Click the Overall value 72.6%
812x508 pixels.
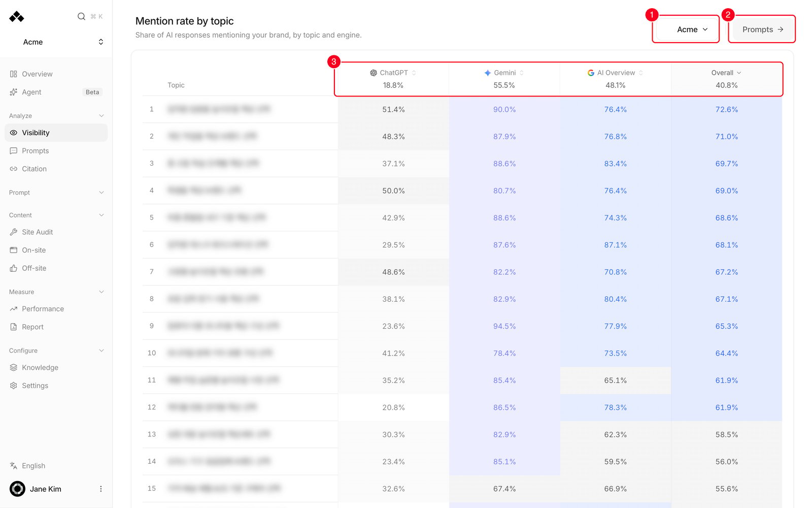(x=727, y=109)
